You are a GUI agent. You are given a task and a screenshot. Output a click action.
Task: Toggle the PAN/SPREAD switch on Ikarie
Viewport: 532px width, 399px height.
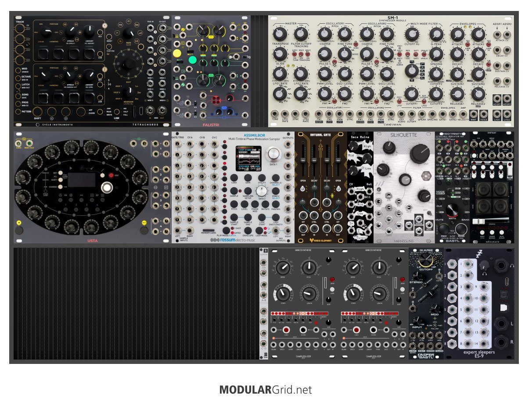point(425,285)
